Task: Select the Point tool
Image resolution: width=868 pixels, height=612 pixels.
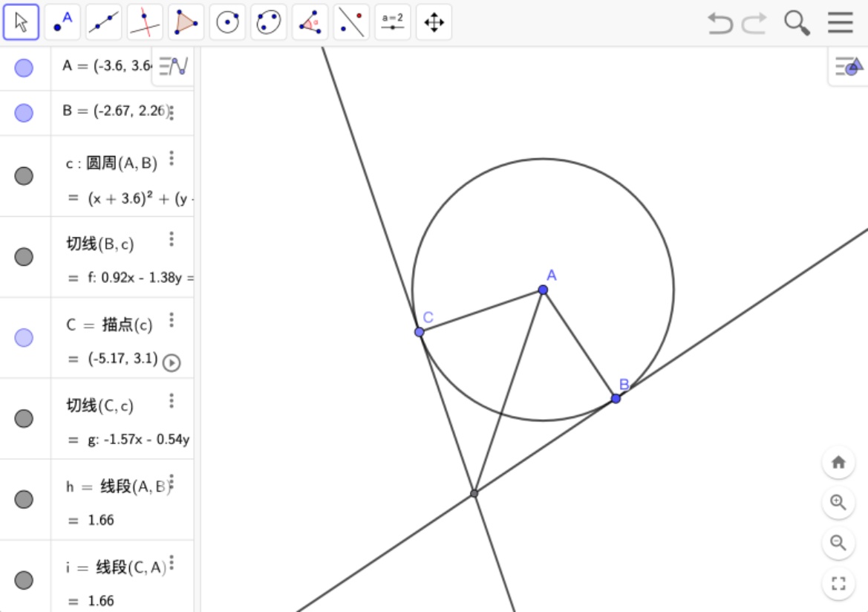Action: pos(62,23)
